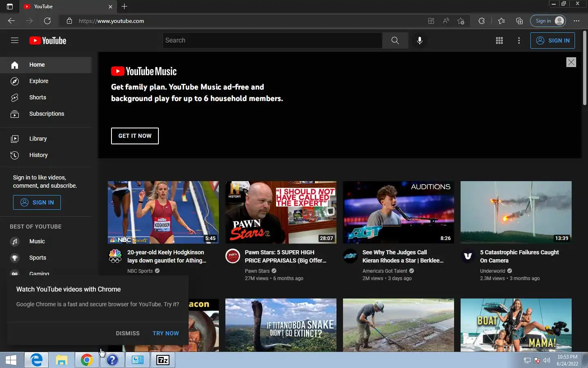Image resolution: width=588 pixels, height=368 pixels.
Task: Click NBC Sports channel name
Action: tap(140, 271)
